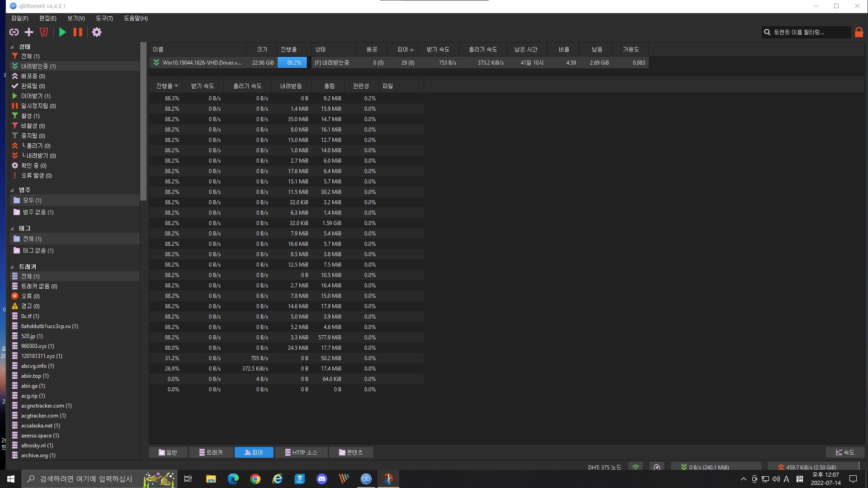Open the 도구(T) menu
Screen dimensions: 868x488
point(104,18)
